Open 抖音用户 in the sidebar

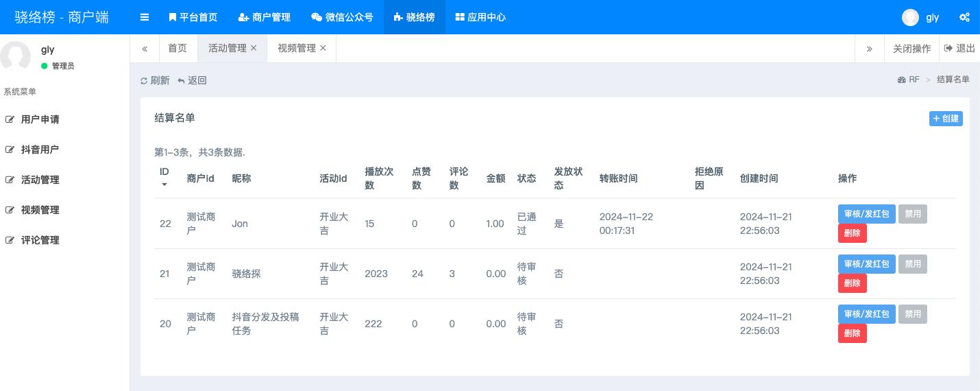pyautogui.click(x=40, y=150)
